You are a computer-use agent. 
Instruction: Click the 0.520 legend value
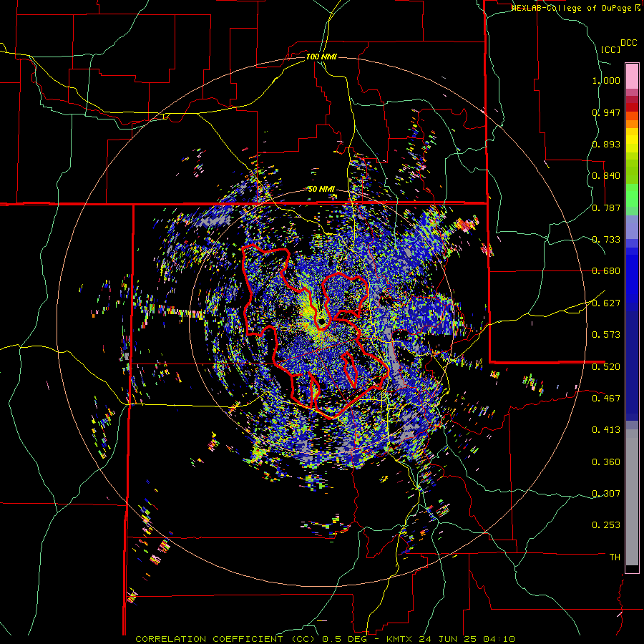[x=606, y=367]
